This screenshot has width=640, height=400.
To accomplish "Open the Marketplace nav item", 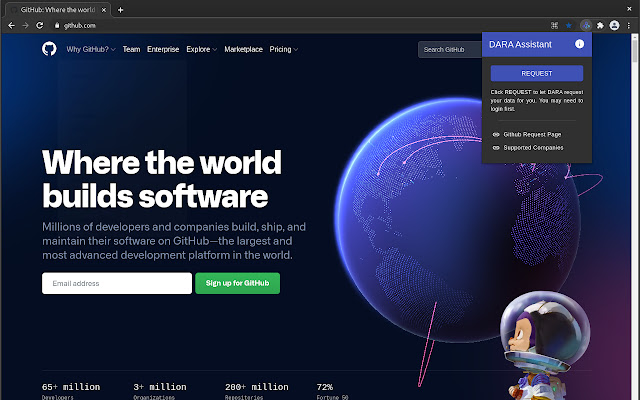I will tap(243, 49).
